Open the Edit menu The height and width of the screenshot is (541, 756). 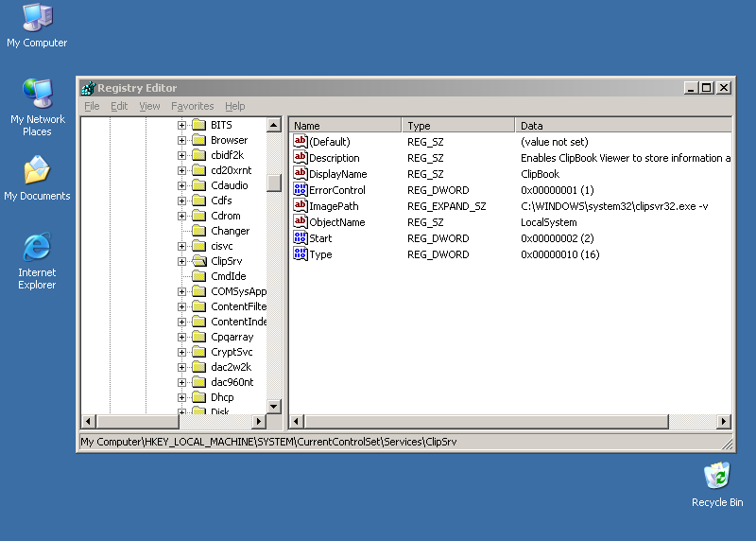[x=119, y=106]
